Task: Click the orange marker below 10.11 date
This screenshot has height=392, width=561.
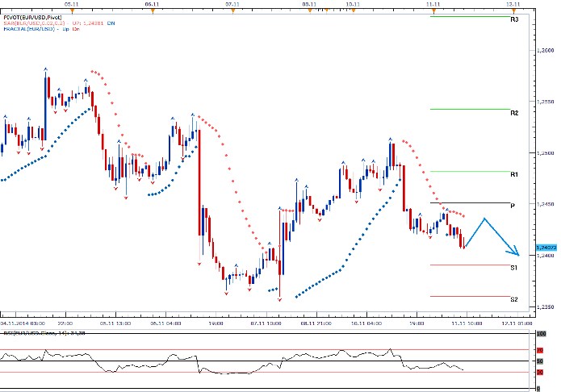Action: [x=353, y=10]
